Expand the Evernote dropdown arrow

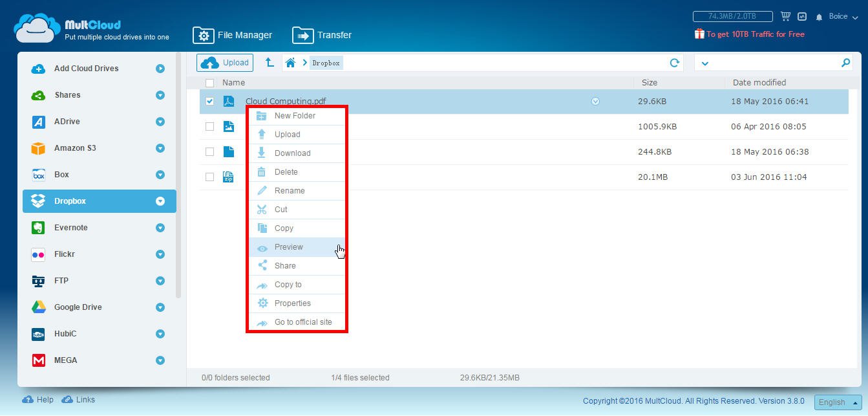(160, 228)
